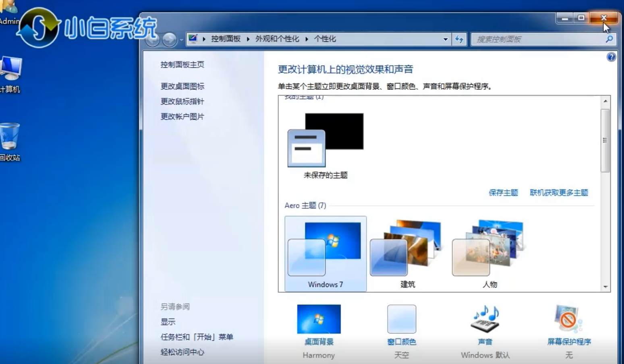This screenshot has height=364, width=624.
Task: Click the 屏幕保护程序 text link
Action: point(569,342)
